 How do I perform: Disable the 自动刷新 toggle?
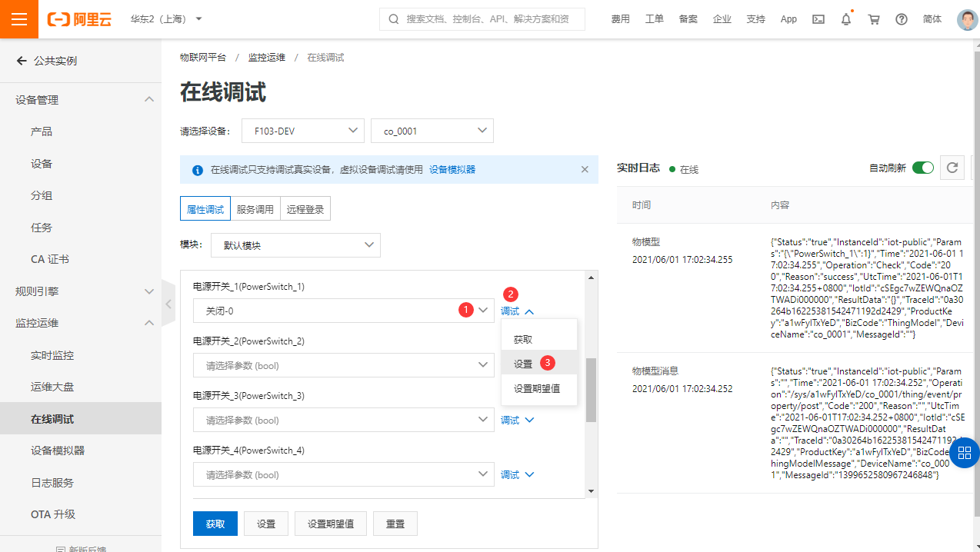point(923,167)
